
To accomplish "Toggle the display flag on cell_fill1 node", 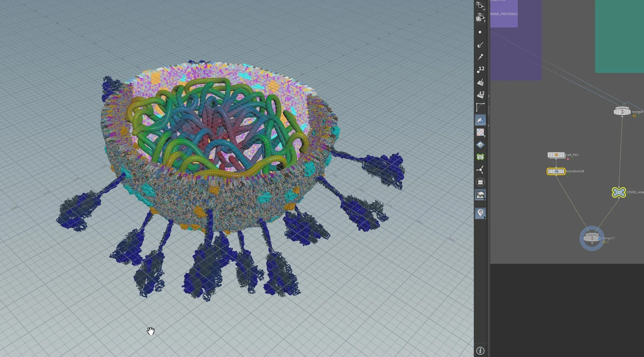I will [x=563, y=155].
